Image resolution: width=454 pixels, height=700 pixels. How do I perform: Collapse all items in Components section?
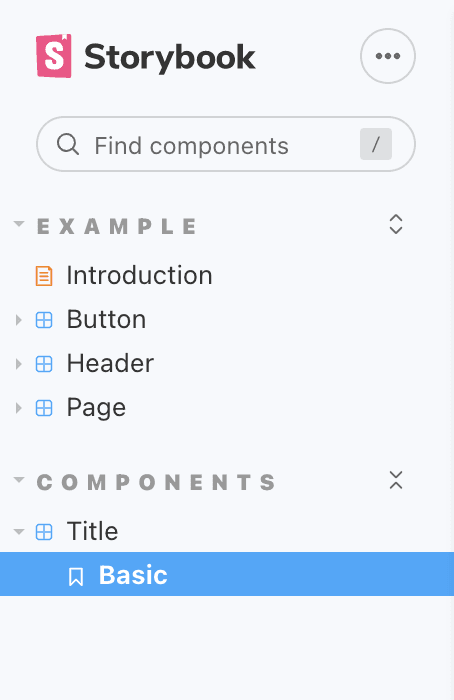396,480
